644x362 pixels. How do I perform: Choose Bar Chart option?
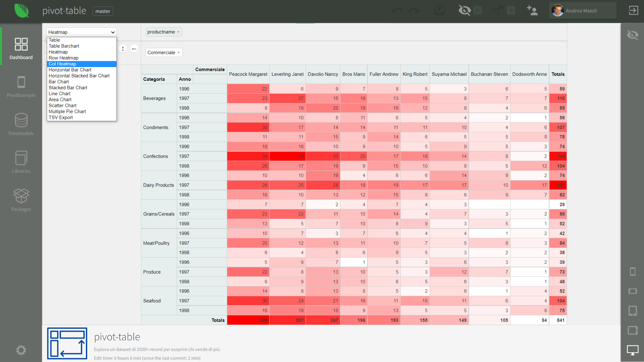pyautogui.click(x=82, y=82)
